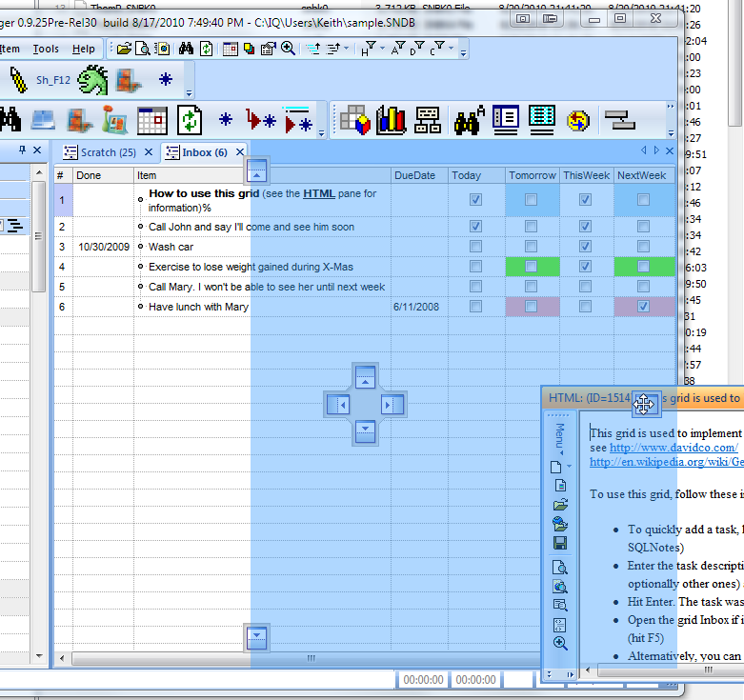Toggle Today checkbox for Call John row
744x700 pixels.
click(x=475, y=227)
